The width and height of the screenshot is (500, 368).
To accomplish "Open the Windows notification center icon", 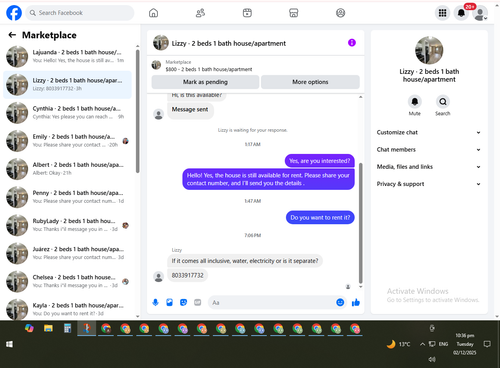I will coord(487,344).
